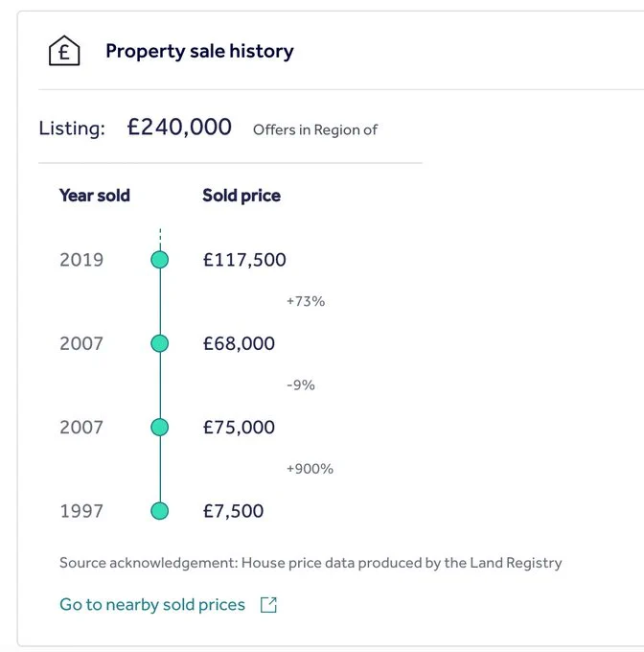Click the Offers in Region of label

315,129
